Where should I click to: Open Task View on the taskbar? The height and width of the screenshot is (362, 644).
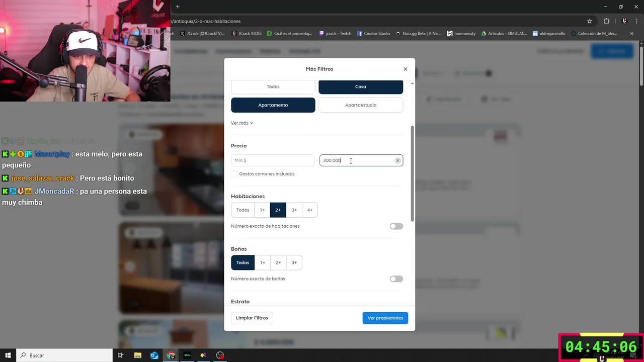121,355
